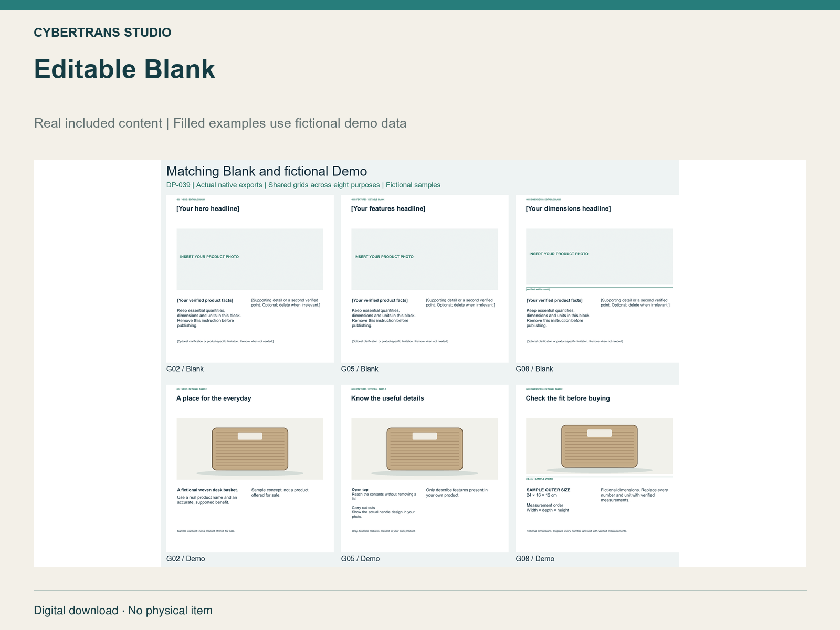Click the 'G02 / Blank' label
Image resolution: width=840 pixels, height=630 pixels.
coord(185,369)
